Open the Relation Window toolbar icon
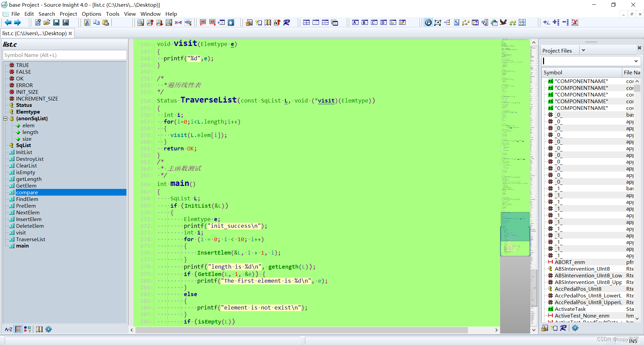 pos(438,22)
